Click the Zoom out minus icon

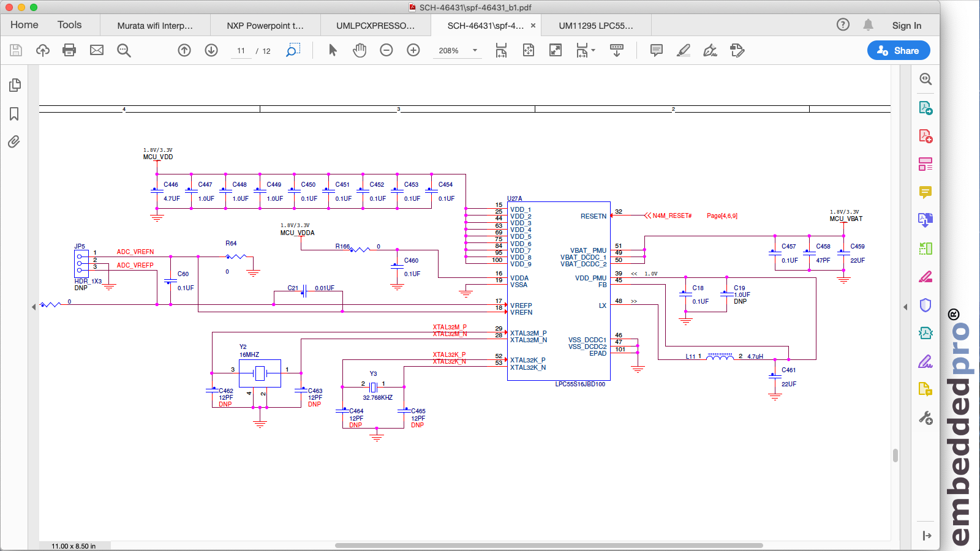click(386, 50)
